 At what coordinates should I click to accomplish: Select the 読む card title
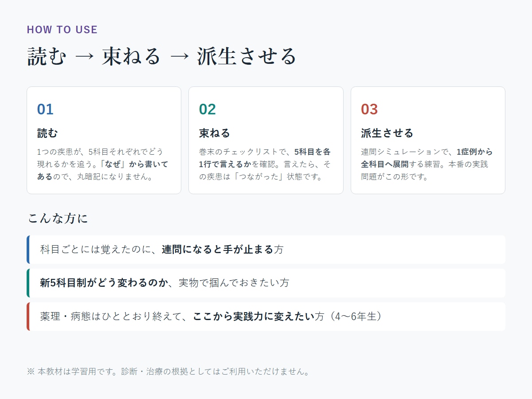point(47,133)
